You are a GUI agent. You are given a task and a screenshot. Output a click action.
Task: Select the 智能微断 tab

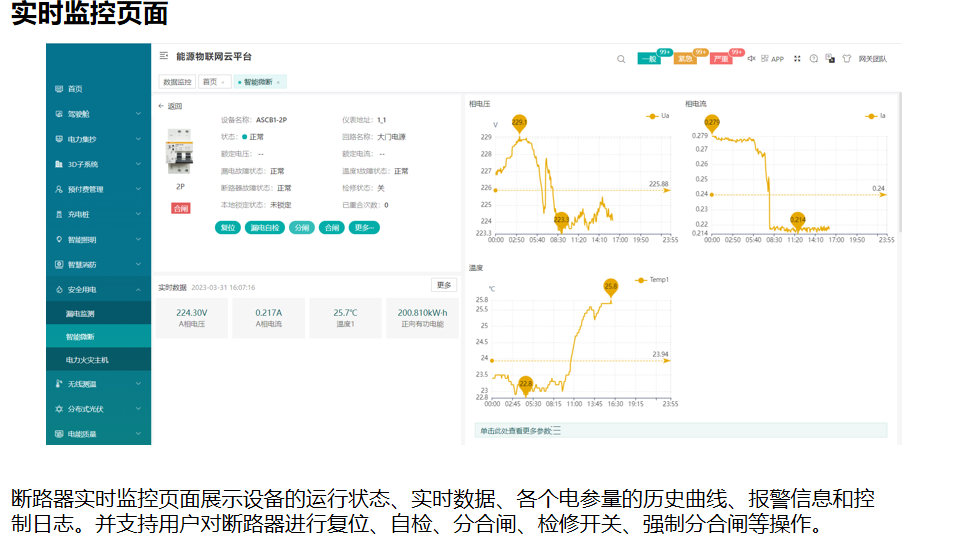258,82
